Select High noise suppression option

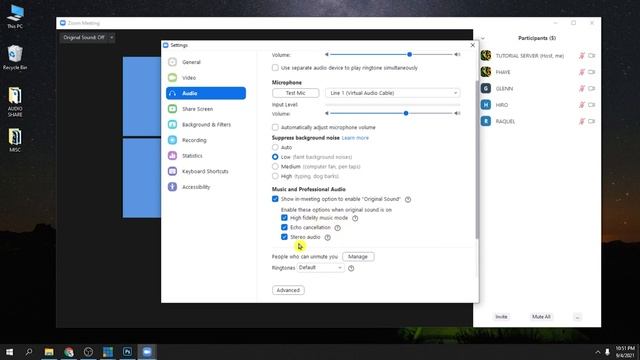pyautogui.click(x=275, y=176)
